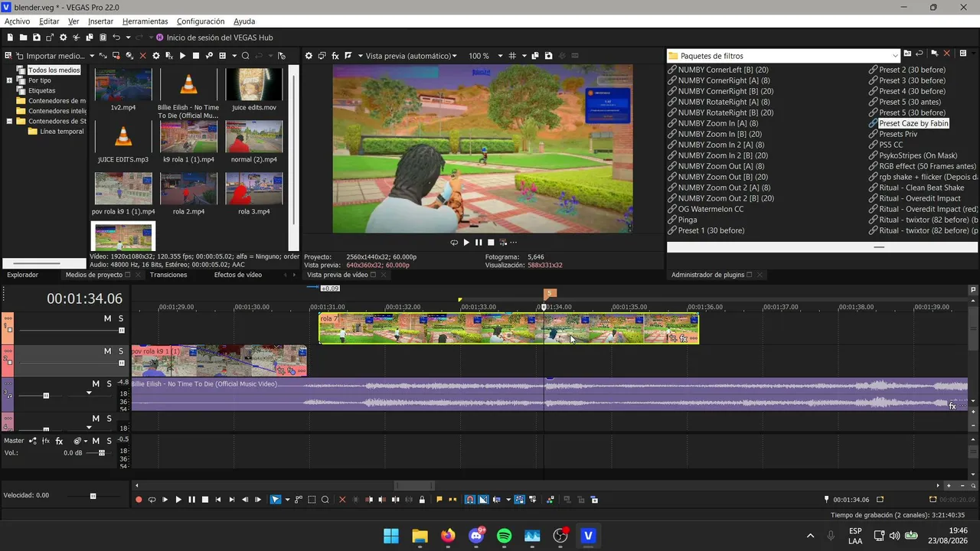Open Video Output FX in the preview toolbar
Viewport: 980px width, 551px height.
pyautogui.click(x=335, y=56)
